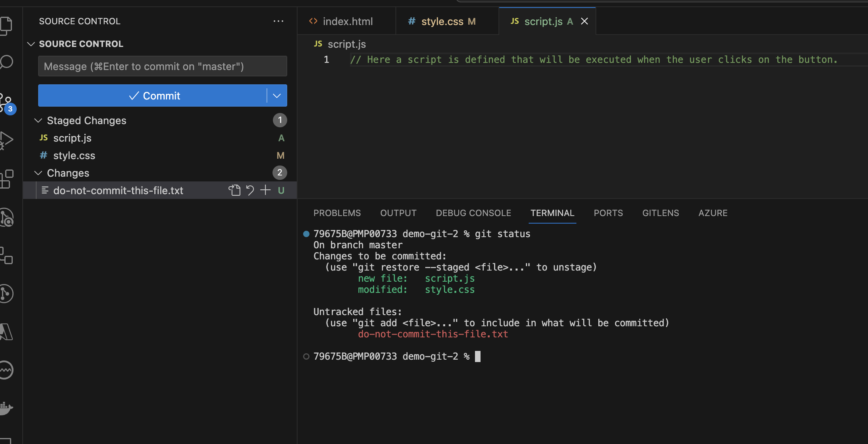Open the AZURE panel tab
Viewport: 868px width, 444px height.
pos(713,213)
